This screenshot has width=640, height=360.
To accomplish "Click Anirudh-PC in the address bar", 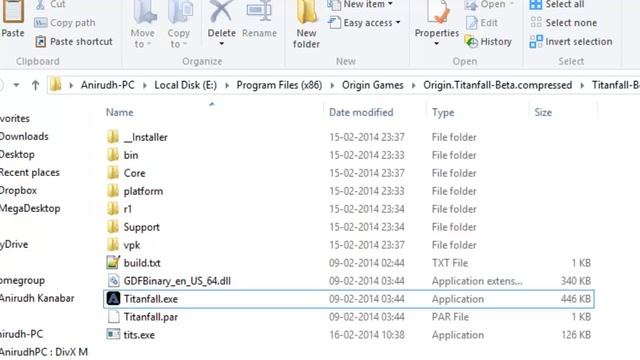I will [107, 85].
